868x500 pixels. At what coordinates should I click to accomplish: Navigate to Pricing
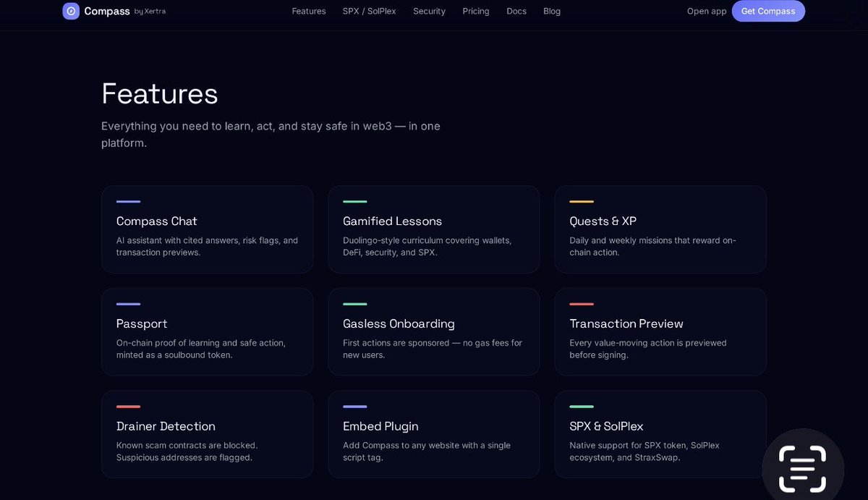pyautogui.click(x=476, y=11)
